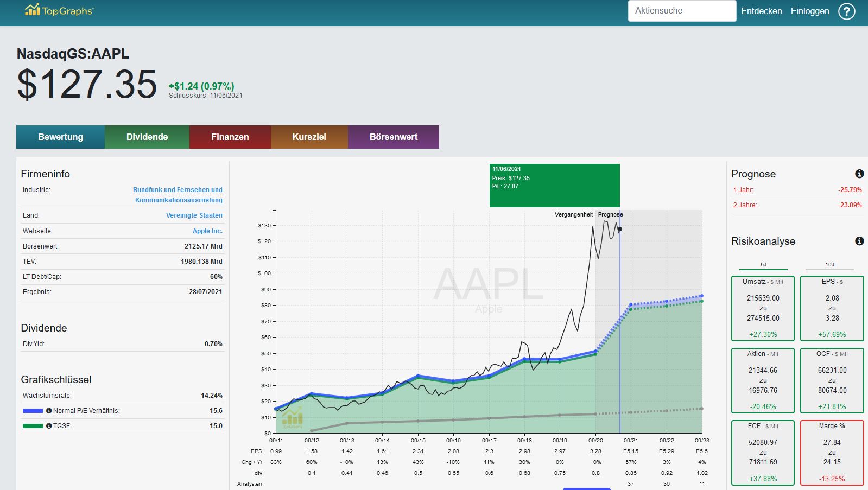Go to the Kursziel tab

309,137
